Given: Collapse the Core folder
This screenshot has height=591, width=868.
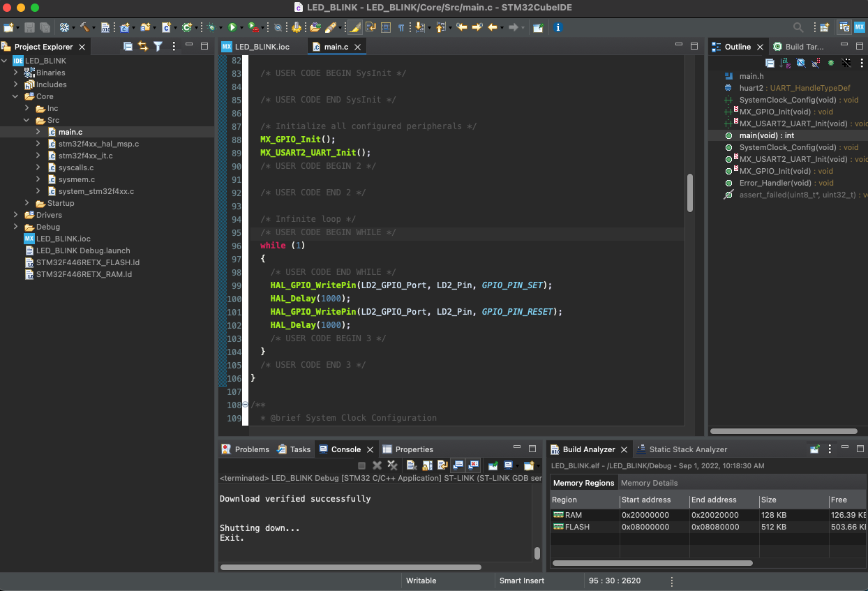Looking at the screenshot, I should tap(15, 96).
